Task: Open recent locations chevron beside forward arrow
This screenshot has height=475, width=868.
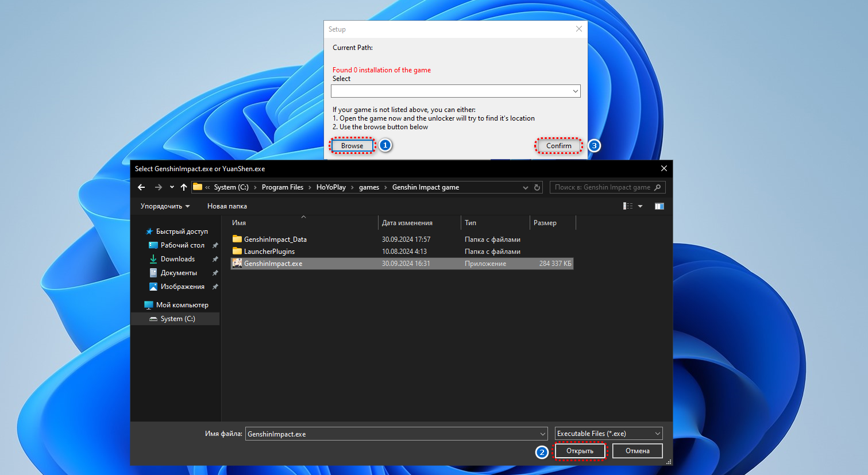Action: coord(172,187)
